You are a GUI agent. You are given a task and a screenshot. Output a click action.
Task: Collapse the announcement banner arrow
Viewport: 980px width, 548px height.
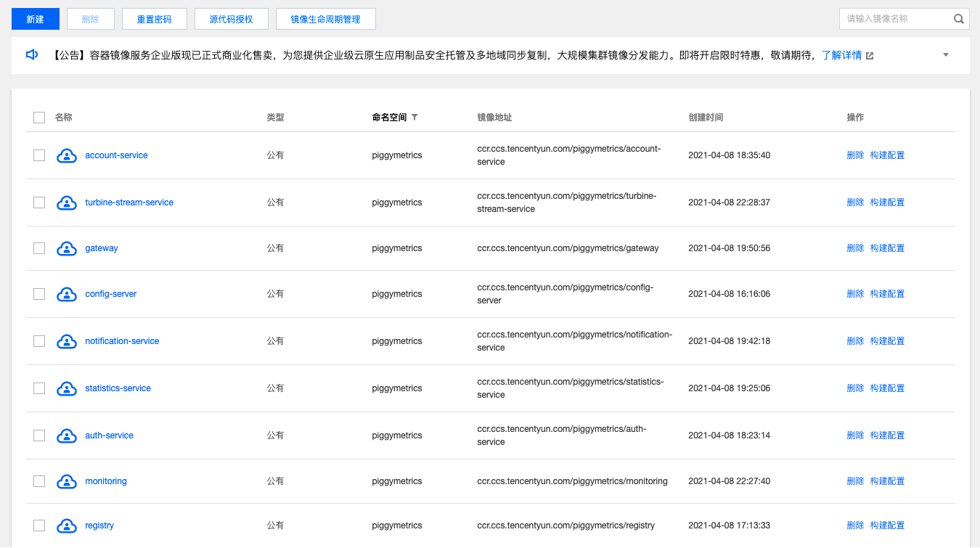[x=946, y=55]
